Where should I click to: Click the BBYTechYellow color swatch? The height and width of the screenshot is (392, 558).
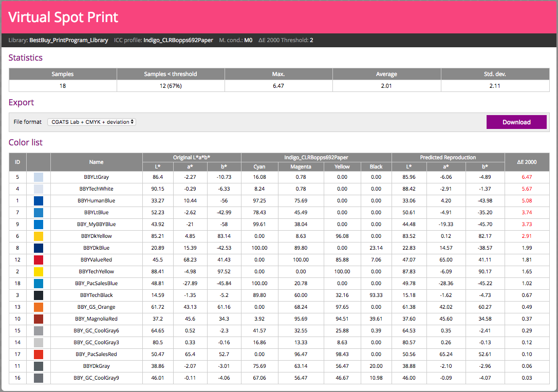[39, 271]
